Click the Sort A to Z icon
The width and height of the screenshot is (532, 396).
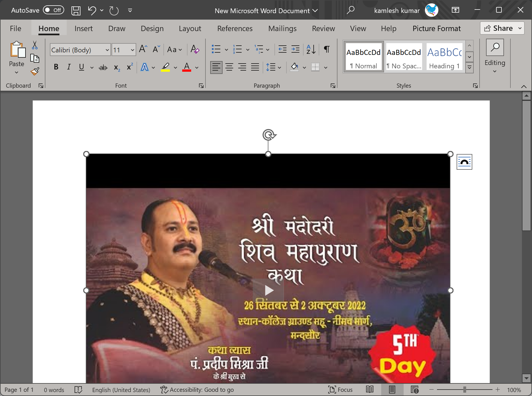[x=311, y=49]
